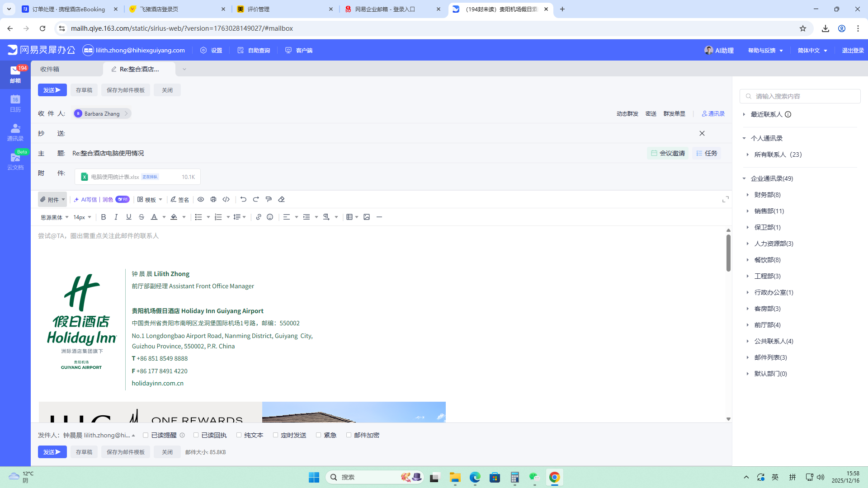Open the emoji picker icon
Image resolution: width=868 pixels, height=488 pixels.
pos(270,217)
